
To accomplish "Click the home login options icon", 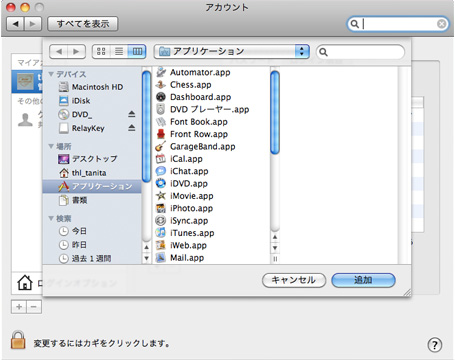I will (25, 283).
